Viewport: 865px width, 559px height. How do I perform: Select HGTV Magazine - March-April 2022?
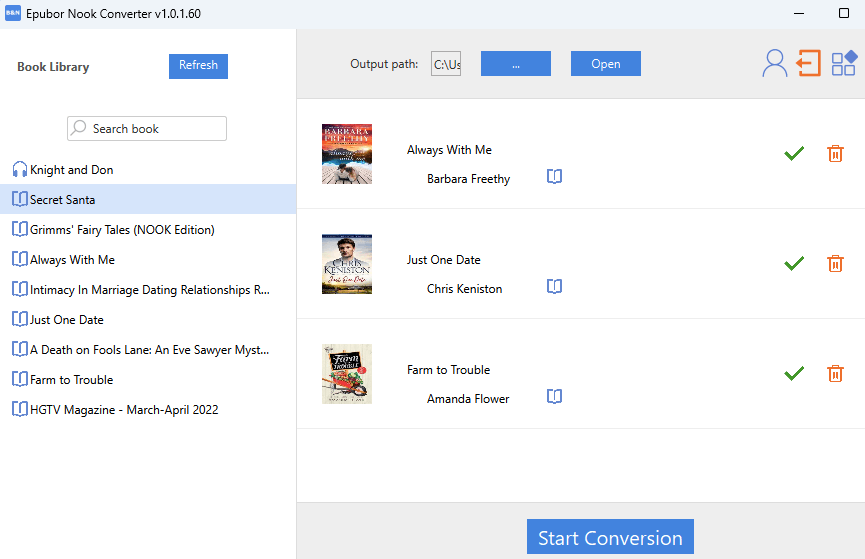(148, 409)
